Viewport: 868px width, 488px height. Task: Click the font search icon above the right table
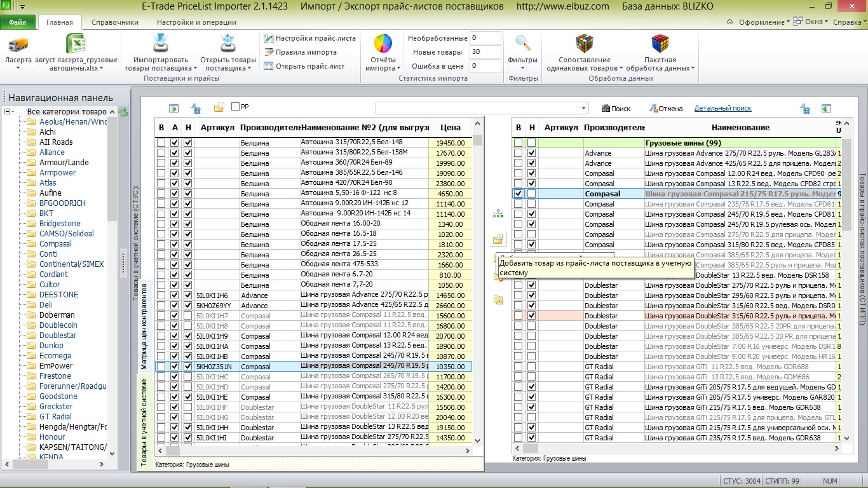pyautogui.click(x=805, y=109)
